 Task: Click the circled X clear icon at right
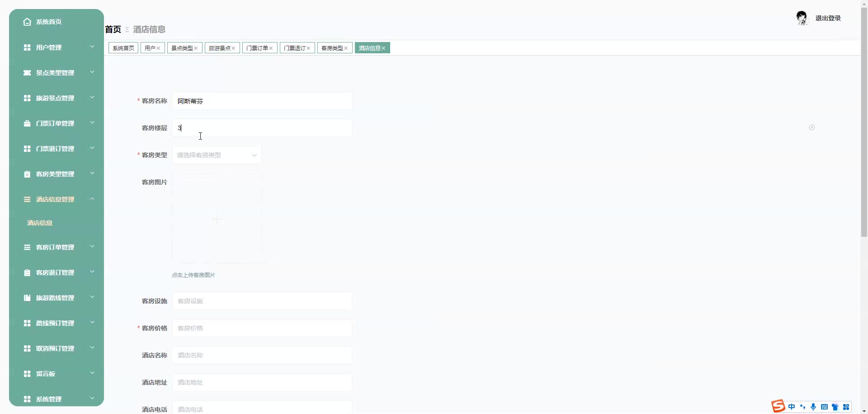tap(812, 127)
